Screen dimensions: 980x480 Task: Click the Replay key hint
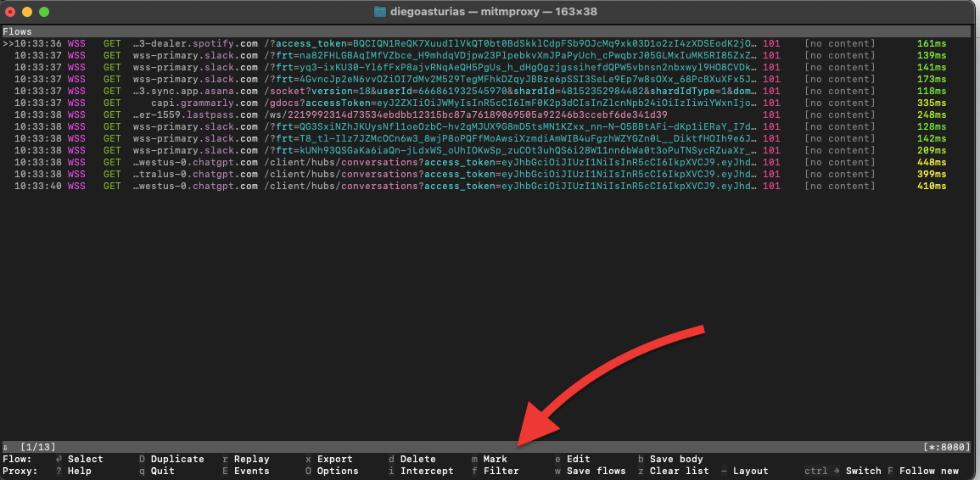click(x=245, y=459)
